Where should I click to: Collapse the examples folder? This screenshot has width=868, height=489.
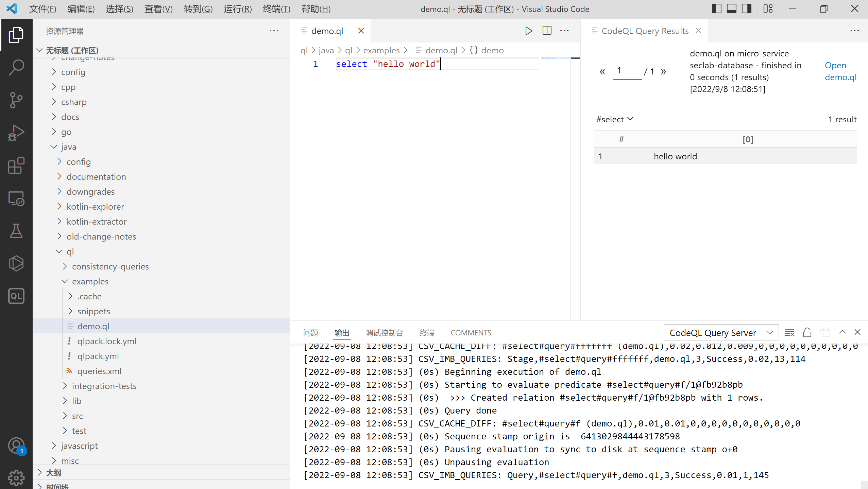pyautogui.click(x=65, y=281)
